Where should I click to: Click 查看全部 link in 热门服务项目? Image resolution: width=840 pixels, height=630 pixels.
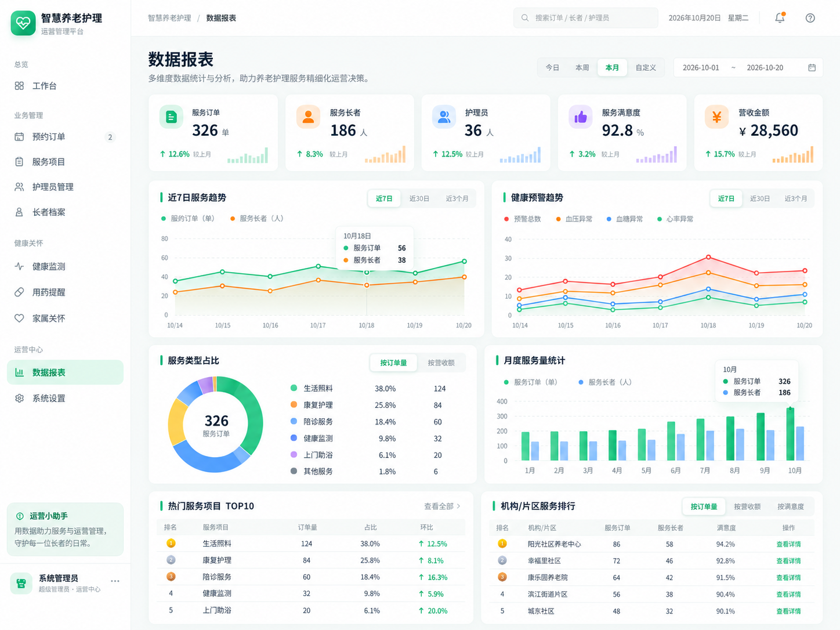[442, 506]
